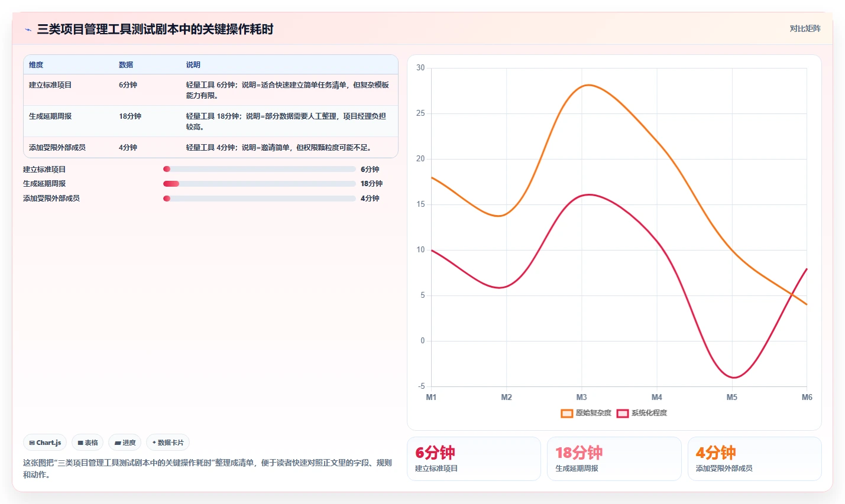
Task: Click the 添加受限外部成员 progress bar
Action: coord(260,199)
